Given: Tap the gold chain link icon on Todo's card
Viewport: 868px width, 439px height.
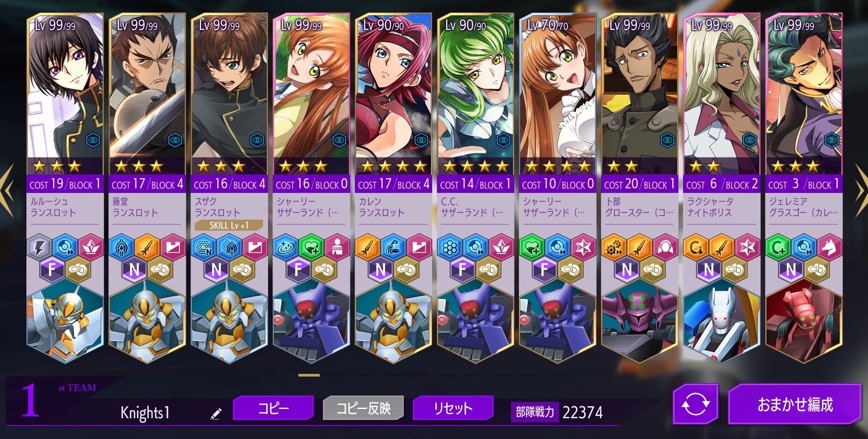Looking at the screenshot, I should coord(161,269).
